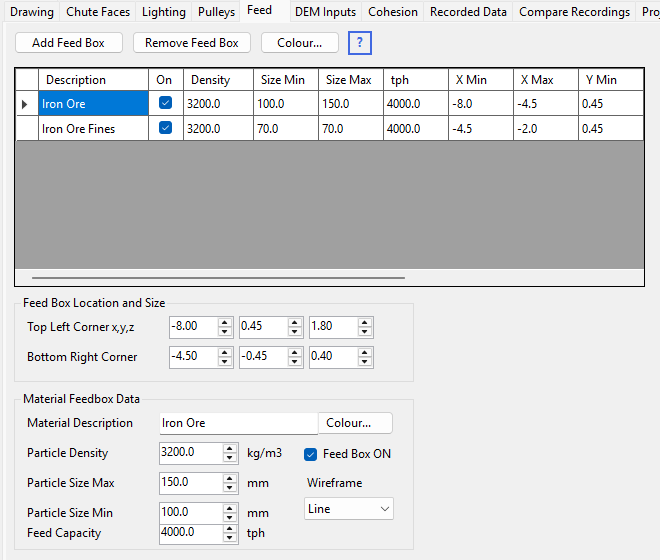Click Iron Ore Size Min cell 100.0
This screenshot has height=560, width=660.
tap(286, 103)
